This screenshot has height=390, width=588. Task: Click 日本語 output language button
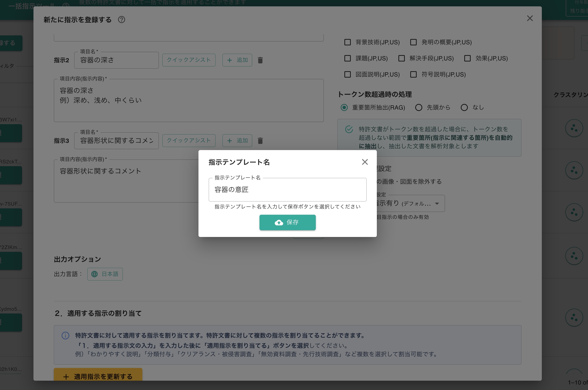105,274
